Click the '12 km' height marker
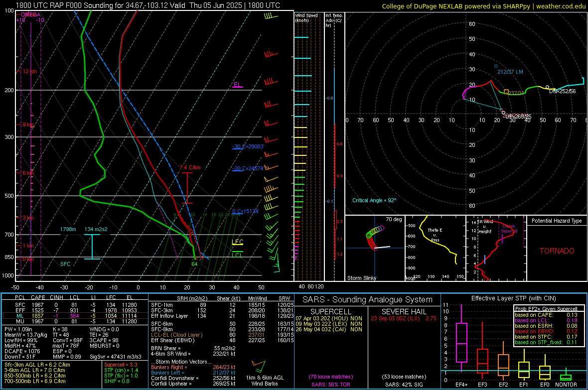 coord(29,71)
